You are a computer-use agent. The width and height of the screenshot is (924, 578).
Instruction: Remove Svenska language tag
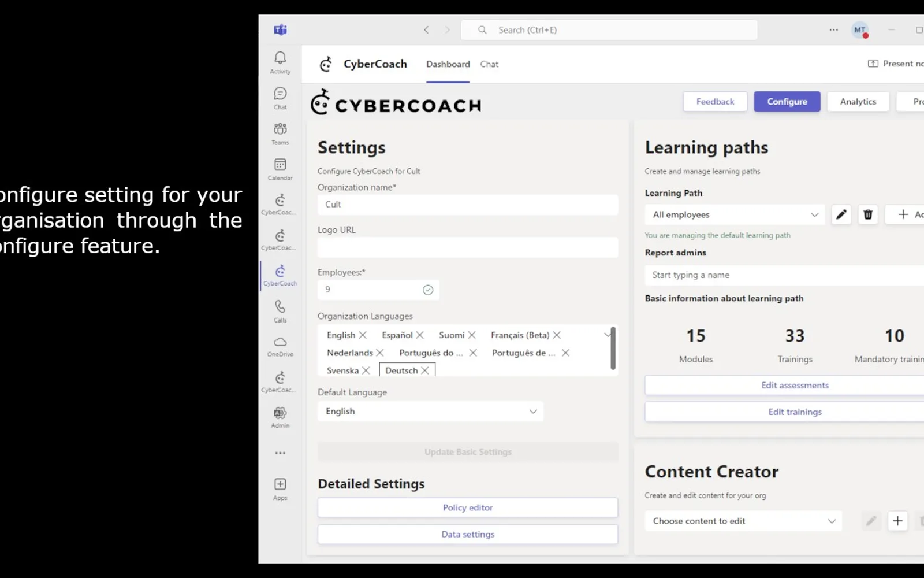click(x=366, y=370)
